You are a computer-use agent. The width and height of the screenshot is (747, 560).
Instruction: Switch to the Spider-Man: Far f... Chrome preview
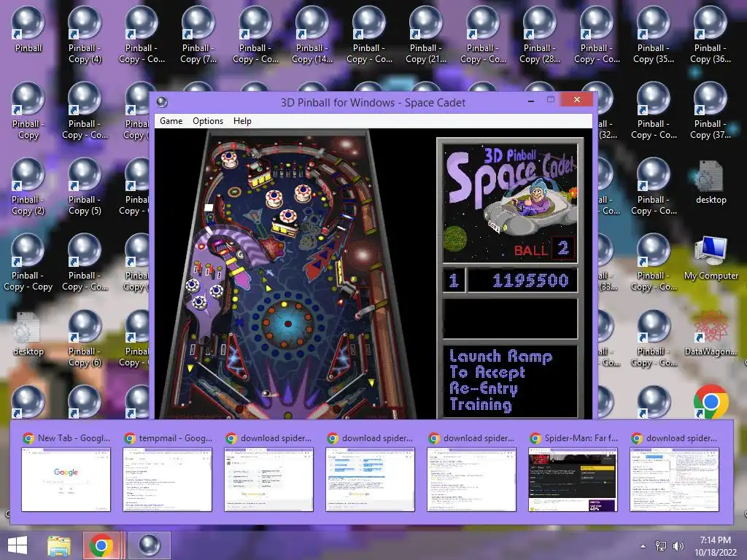click(x=573, y=471)
